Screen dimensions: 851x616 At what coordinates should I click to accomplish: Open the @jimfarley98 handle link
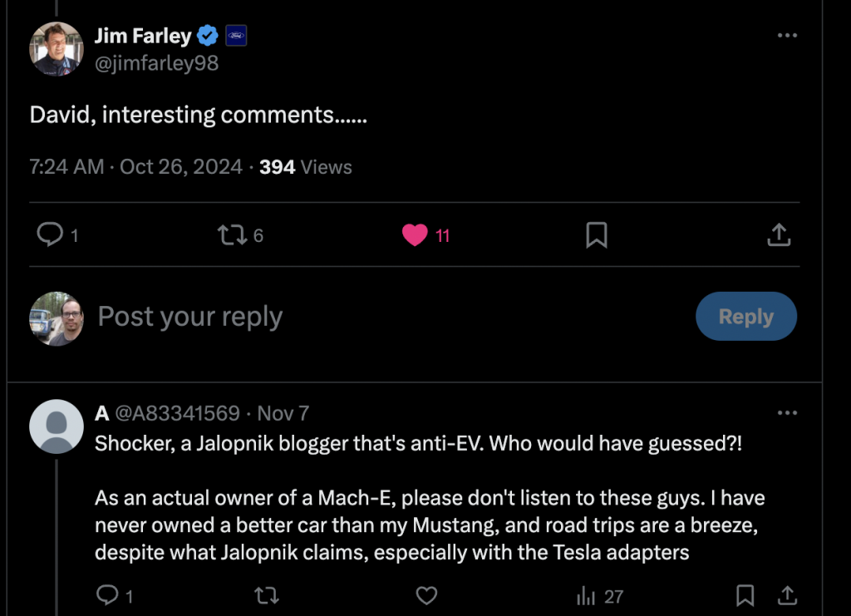[x=156, y=63]
